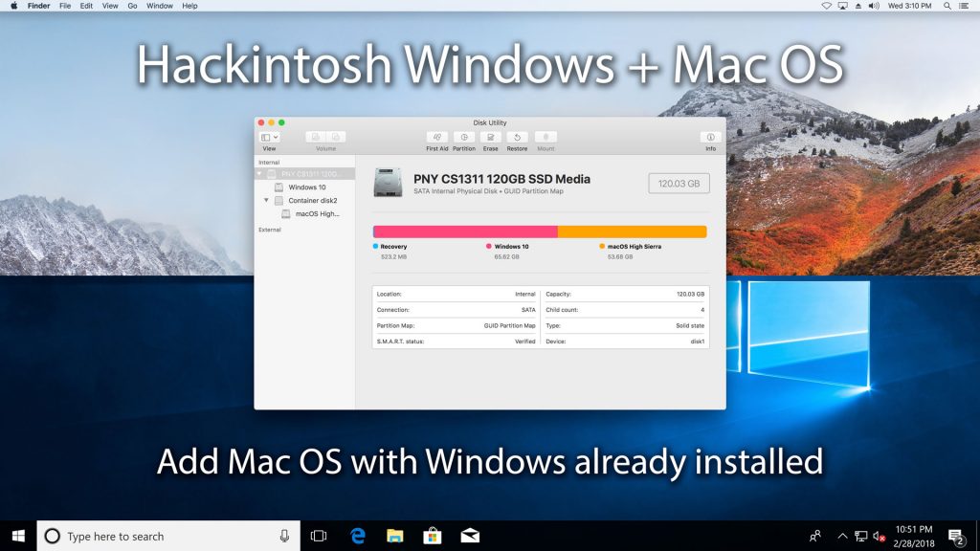Open the Help menu in the menu bar
Viewport: 980px width, 551px height.
pos(189,6)
